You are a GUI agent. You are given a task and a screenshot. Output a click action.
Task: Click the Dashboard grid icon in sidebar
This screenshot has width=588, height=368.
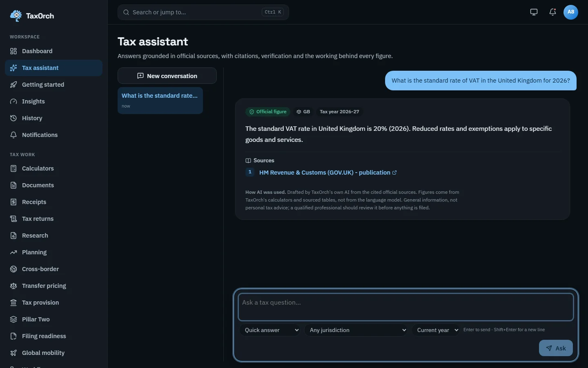(x=13, y=51)
